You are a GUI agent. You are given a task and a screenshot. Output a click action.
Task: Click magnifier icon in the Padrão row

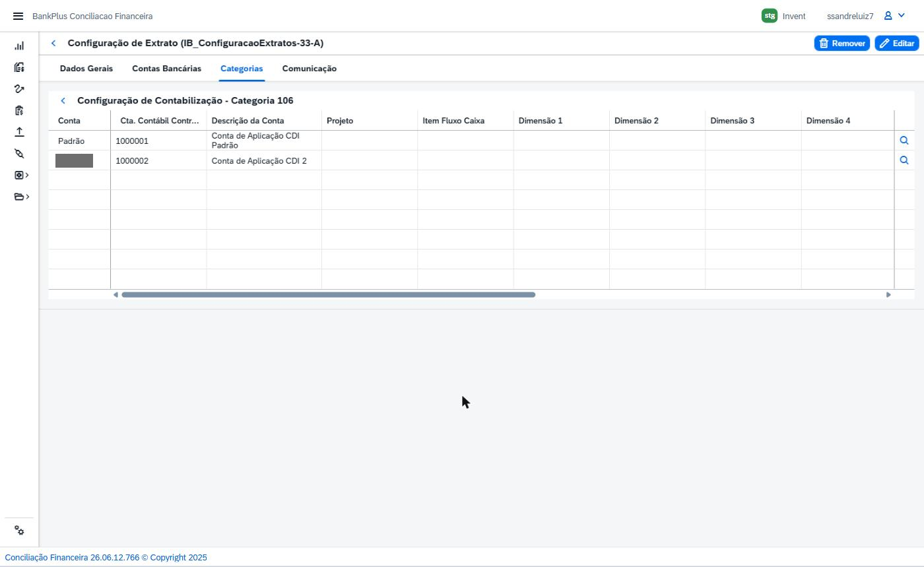point(904,141)
